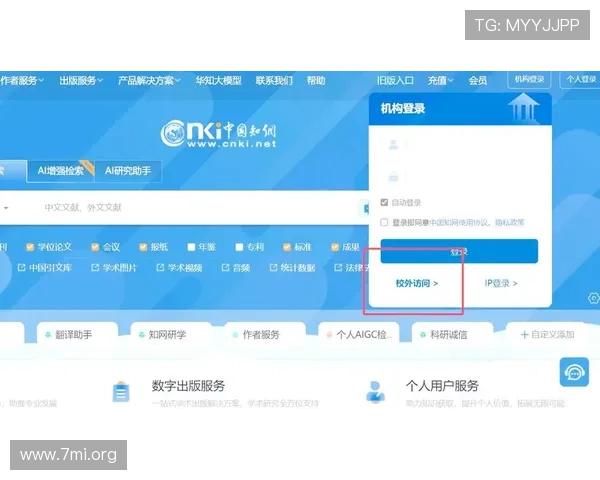Open the 隐私政策 link
Viewport: 600px width, 480px height.
pos(510,222)
